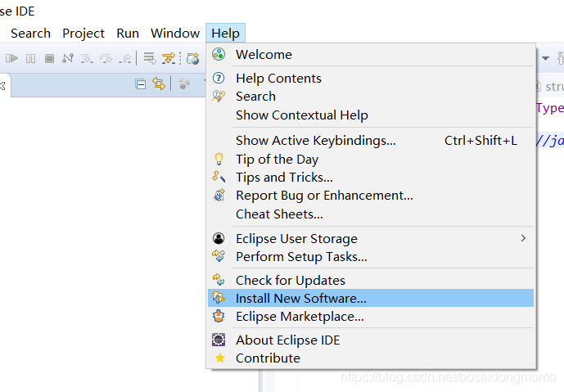Viewport: 564px width, 392px height.
Task: Click the Step Into toolbar icon
Action: point(87,58)
